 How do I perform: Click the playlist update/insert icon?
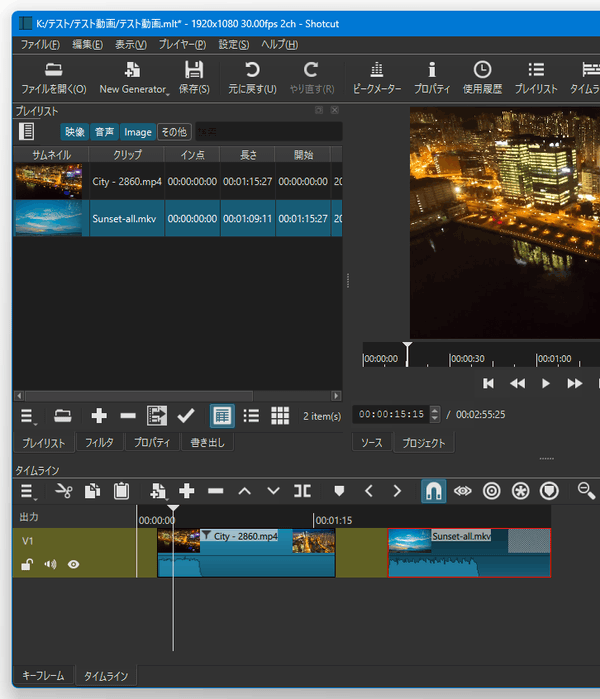pyautogui.click(x=157, y=416)
